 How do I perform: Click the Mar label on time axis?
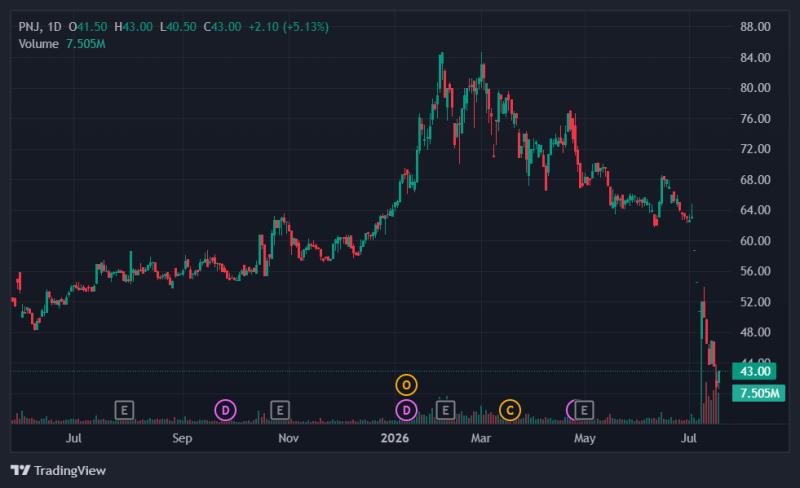click(481, 438)
